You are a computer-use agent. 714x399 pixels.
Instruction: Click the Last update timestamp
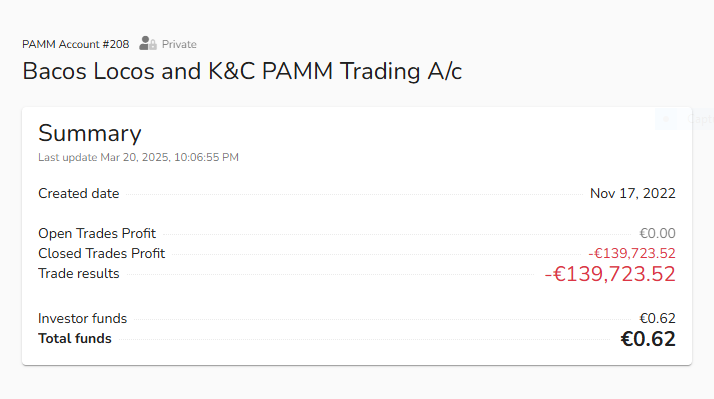[138, 157]
